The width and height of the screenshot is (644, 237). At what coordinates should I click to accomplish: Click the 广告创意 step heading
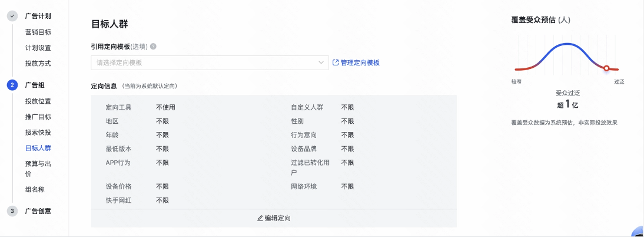pos(38,211)
